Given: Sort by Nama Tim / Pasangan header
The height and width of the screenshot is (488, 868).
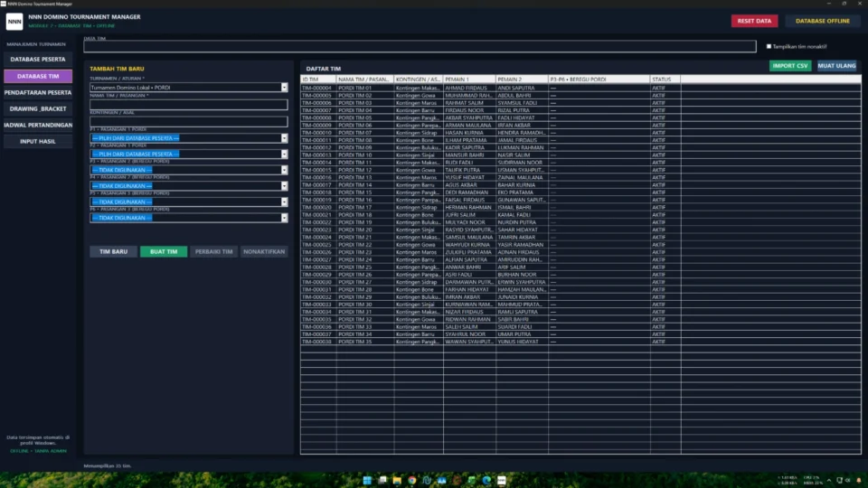Looking at the screenshot, I should point(365,80).
